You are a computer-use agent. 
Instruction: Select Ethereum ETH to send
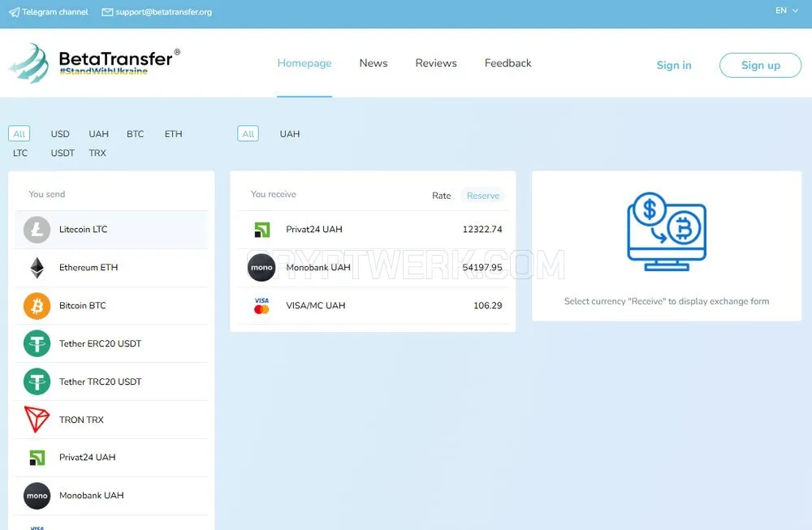click(x=111, y=268)
